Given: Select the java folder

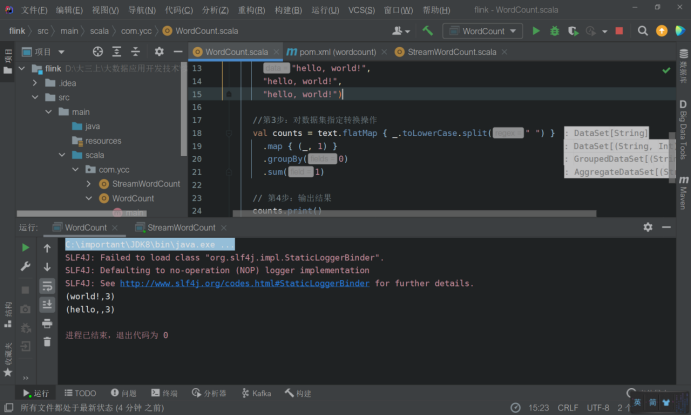Looking at the screenshot, I should tap(86, 126).
